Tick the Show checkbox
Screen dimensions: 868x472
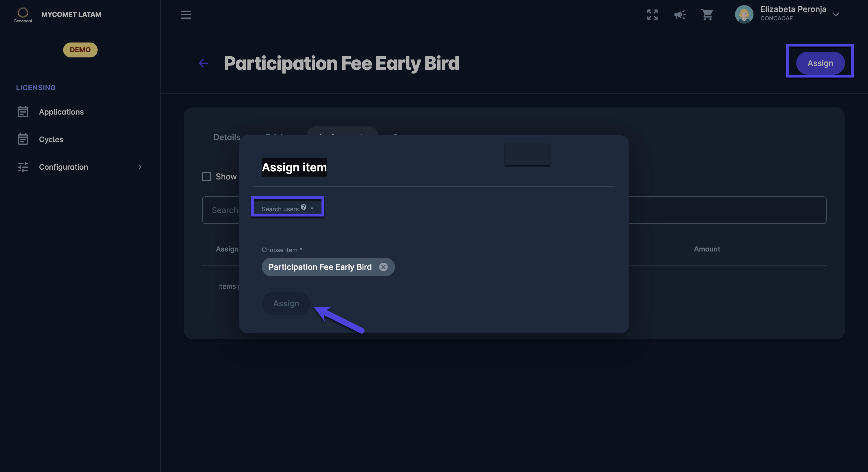click(207, 177)
